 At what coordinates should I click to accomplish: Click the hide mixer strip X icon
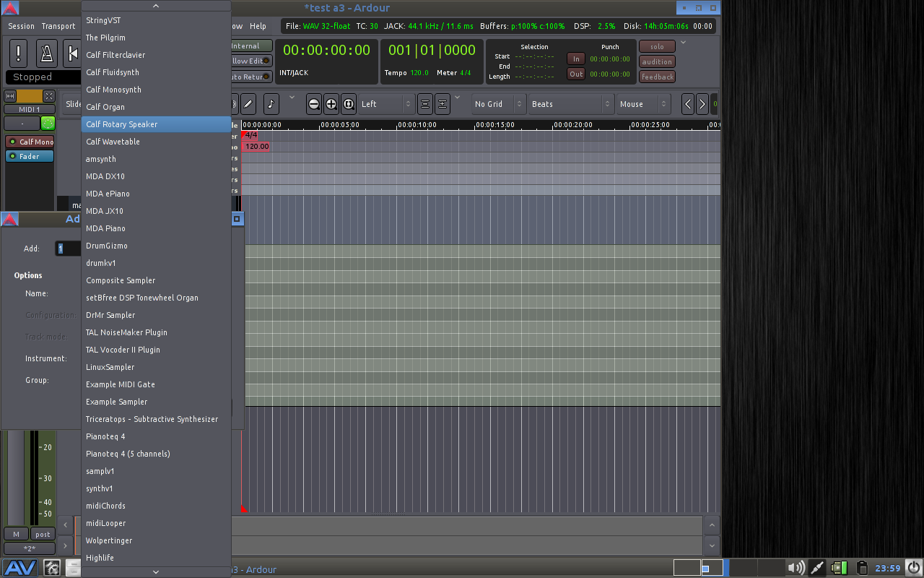click(x=49, y=95)
